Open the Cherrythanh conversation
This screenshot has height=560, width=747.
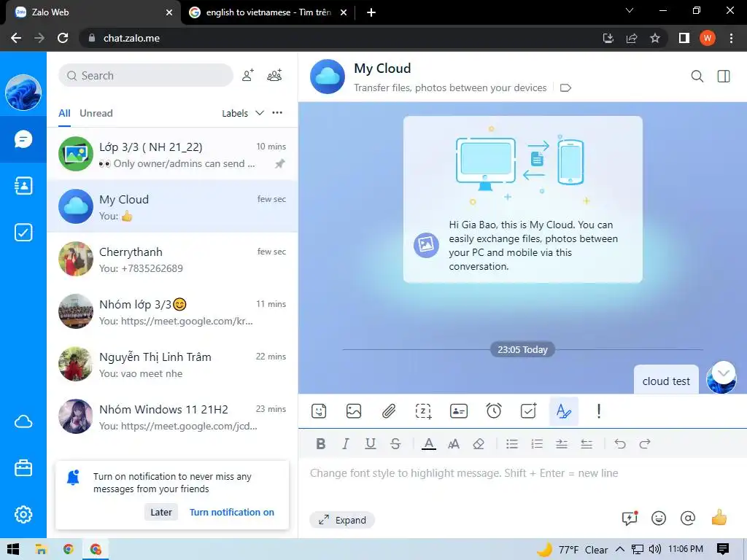pos(172,259)
